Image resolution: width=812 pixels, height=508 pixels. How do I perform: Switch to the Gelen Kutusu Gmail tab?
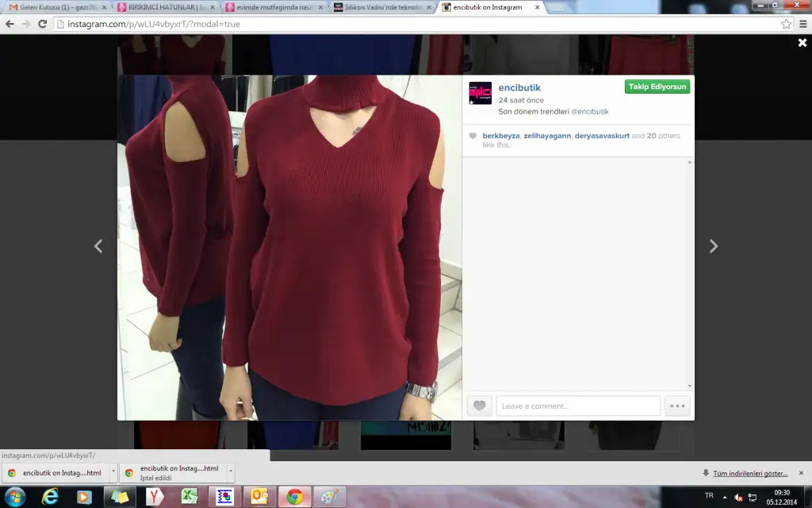coord(56,7)
